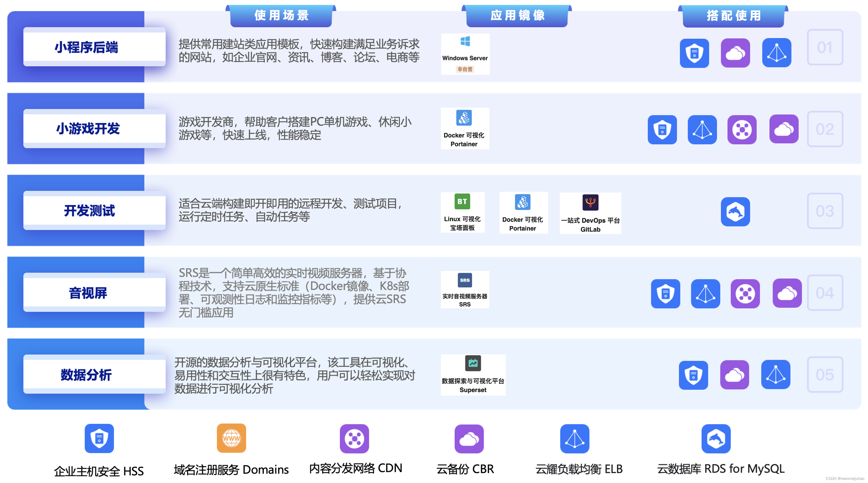This screenshot has width=868, height=483.
Task: Click the text 域名注册服务 Domains
Action: [231, 469]
